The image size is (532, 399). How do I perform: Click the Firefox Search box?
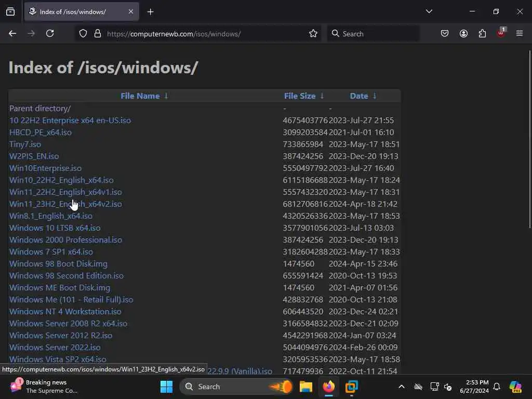click(x=373, y=34)
